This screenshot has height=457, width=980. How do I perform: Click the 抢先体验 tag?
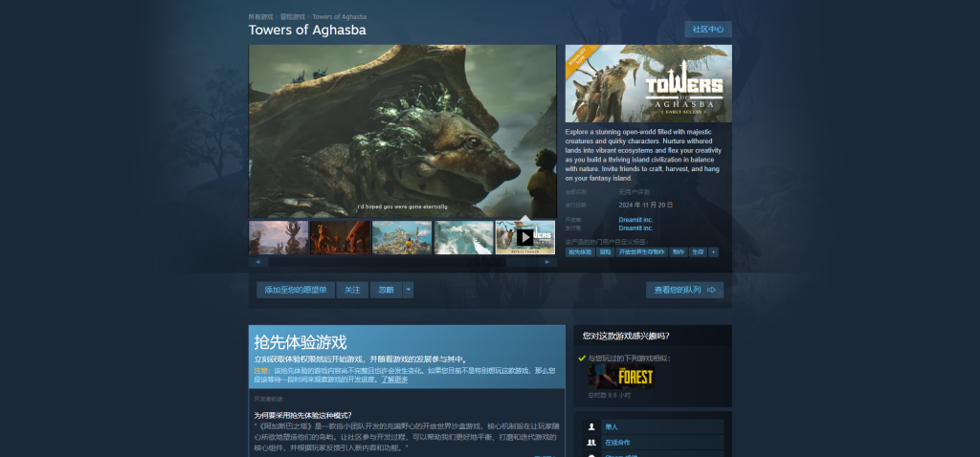580,252
